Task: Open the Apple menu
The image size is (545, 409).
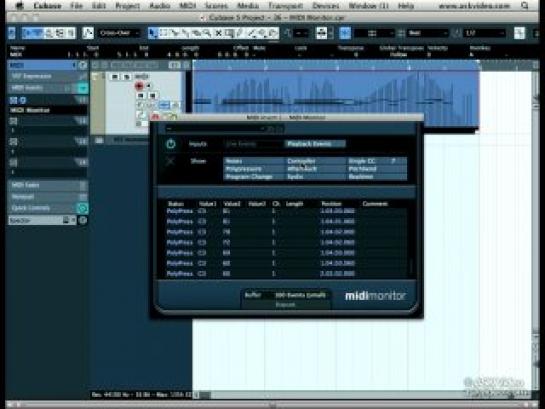Action: pyautogui.click(x=19, y=6)
